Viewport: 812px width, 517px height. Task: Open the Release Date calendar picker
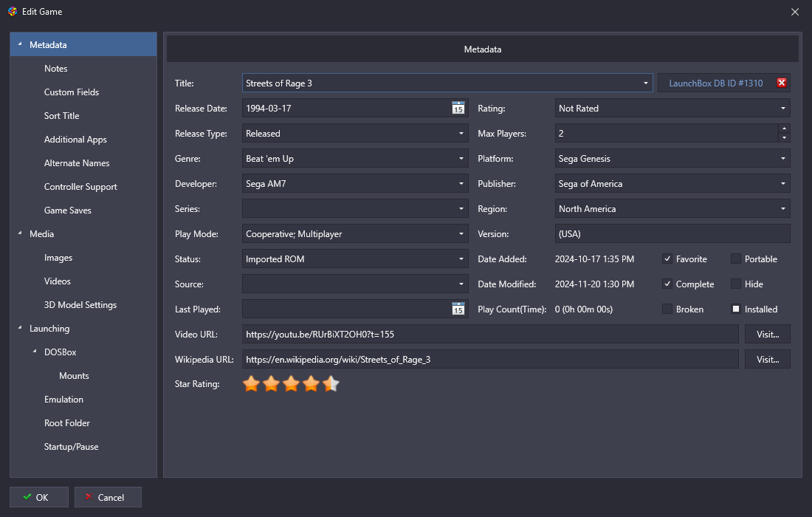(x=457, y=108)
